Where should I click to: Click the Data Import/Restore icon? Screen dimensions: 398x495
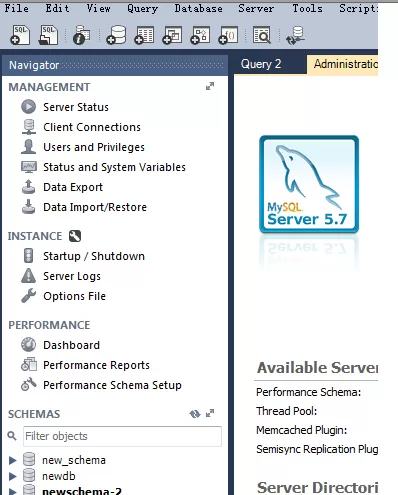click(x=29, y=207)
